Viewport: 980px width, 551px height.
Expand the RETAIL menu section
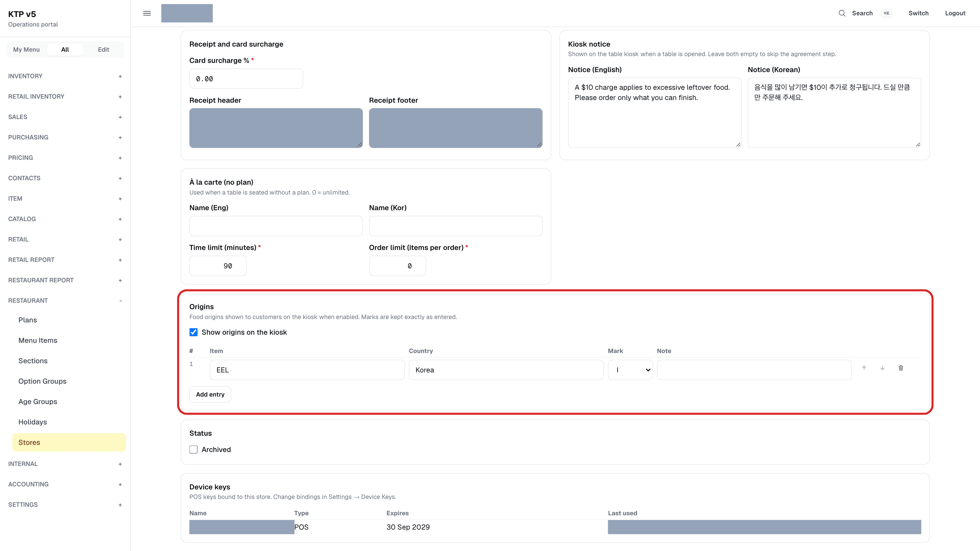click(x=65, y=239)
